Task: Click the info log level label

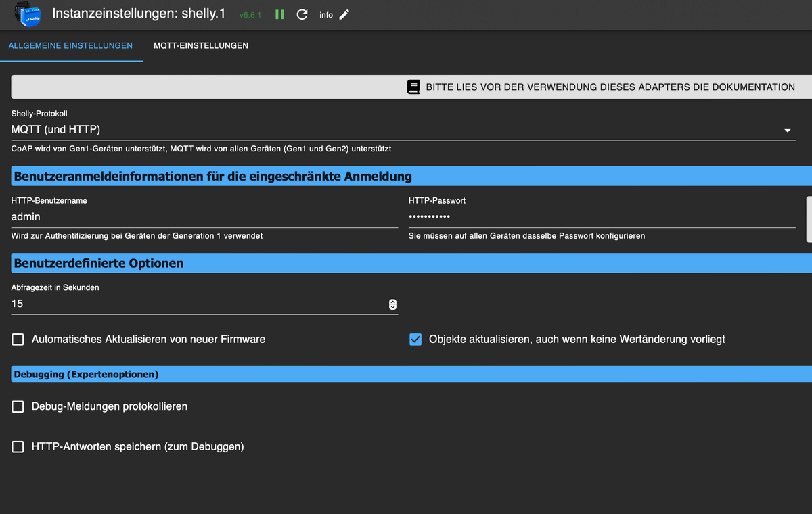Action: click(x=326, y=15)
